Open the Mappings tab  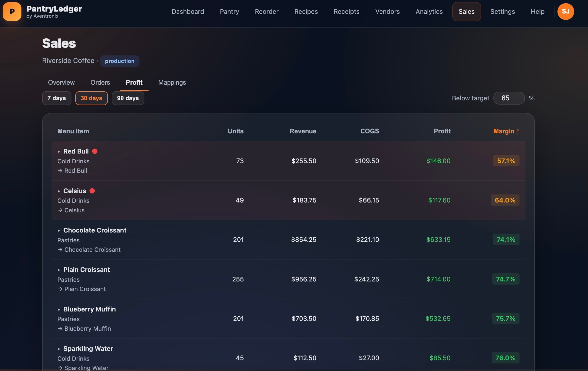pyautogui.click(x=172, y=82)
